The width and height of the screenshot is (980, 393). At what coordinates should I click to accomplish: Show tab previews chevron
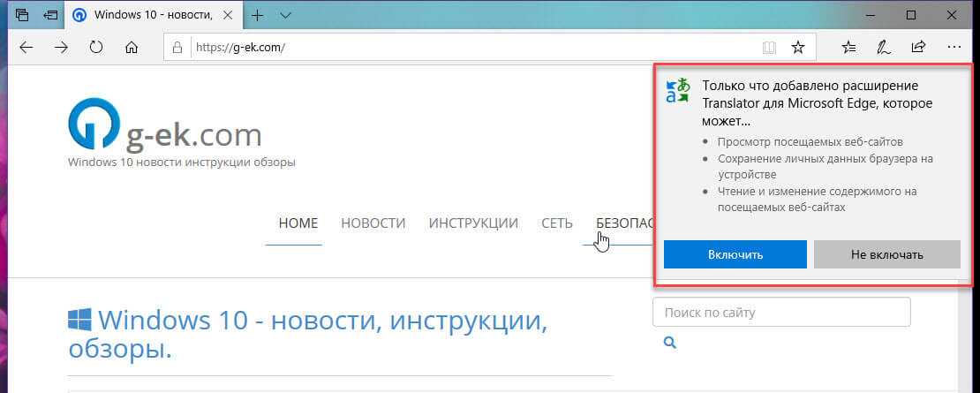286,16
